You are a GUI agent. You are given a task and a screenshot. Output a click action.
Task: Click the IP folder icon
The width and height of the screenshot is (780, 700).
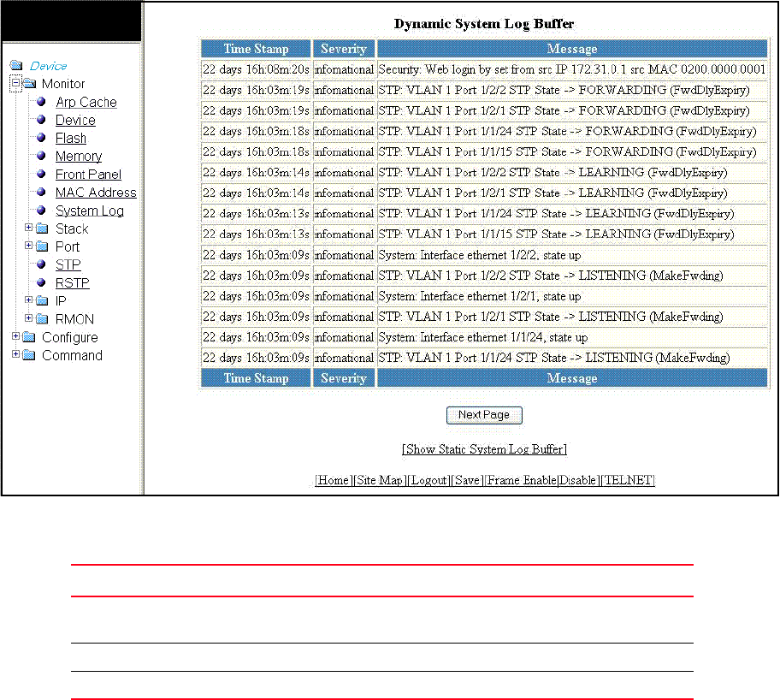[42, 300]
